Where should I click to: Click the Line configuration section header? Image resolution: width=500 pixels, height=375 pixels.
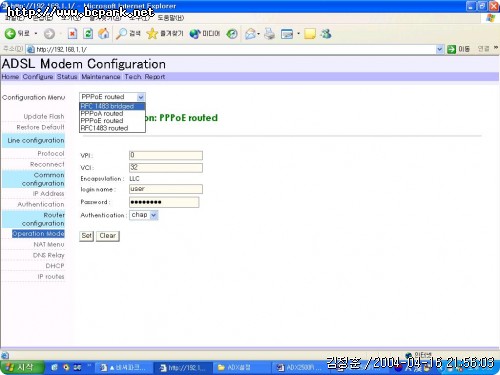pyautogui.click(x=33, y=140)
